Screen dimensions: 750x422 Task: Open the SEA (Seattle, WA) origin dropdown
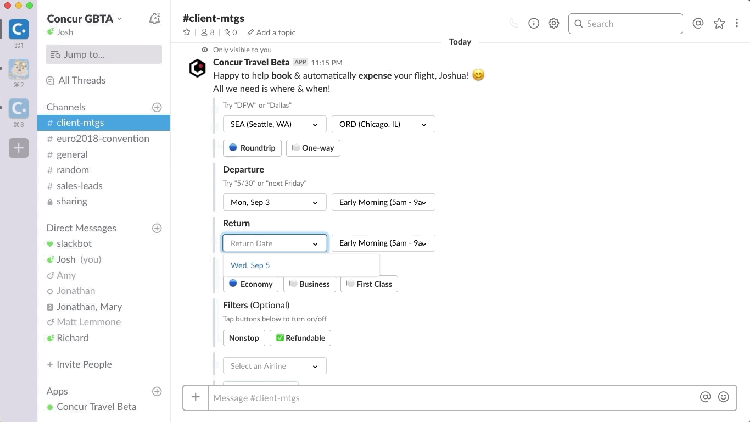coord(275,124)
